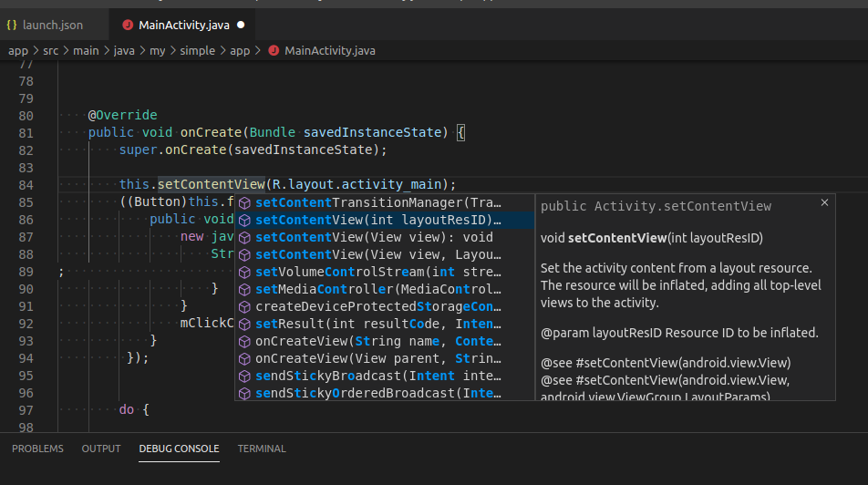Show the OUTPUT panel tab
The width and height of the screenshot is (868, 485).
point(101,449)
